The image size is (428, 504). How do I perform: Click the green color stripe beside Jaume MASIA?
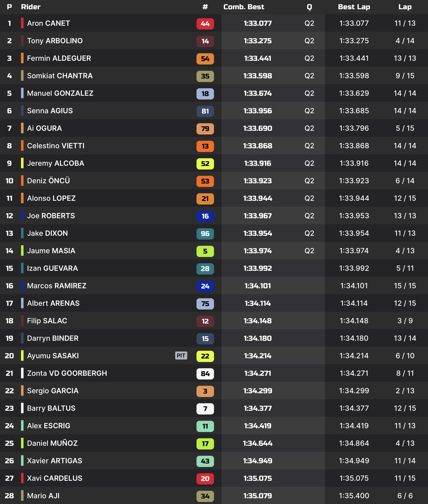point(22,251)
